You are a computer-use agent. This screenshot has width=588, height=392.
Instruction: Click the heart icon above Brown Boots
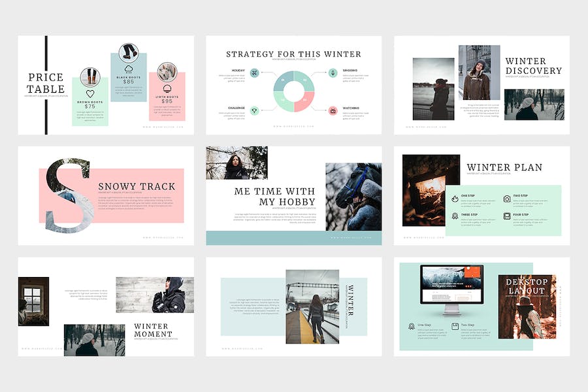[x=90, y=93]
